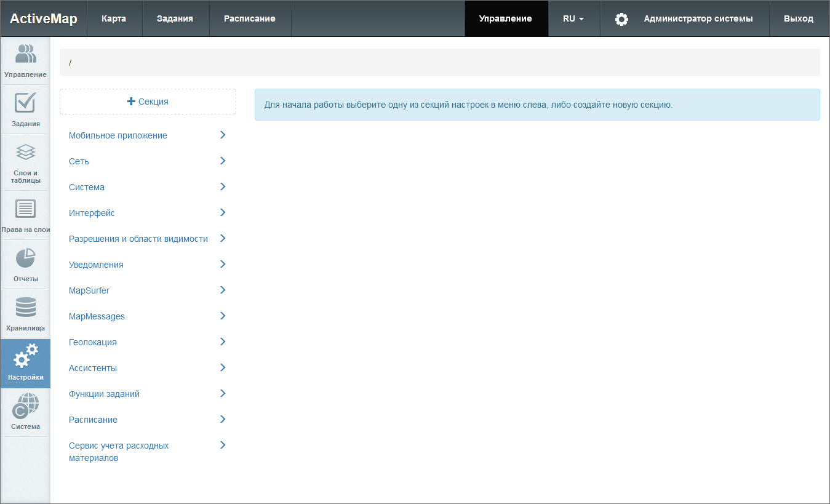Open the Геолокация settings link
Viewport: 830px width, 504px height.
click(x=93, y=342)
